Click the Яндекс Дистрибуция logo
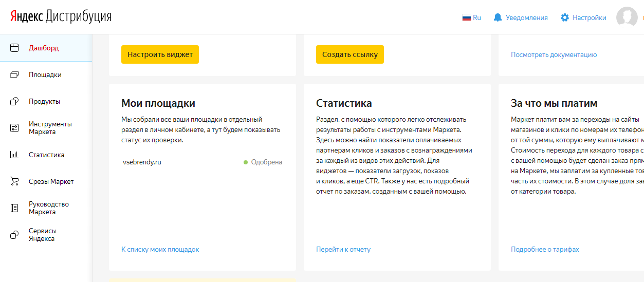This screenshot has height=282, width=644. (61, 17)
